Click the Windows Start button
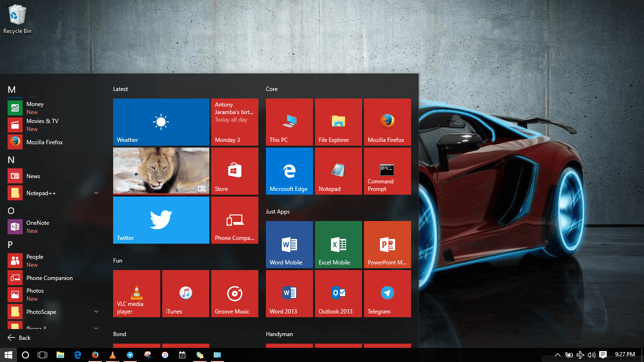The image size is (644, 362). point(8,355)
